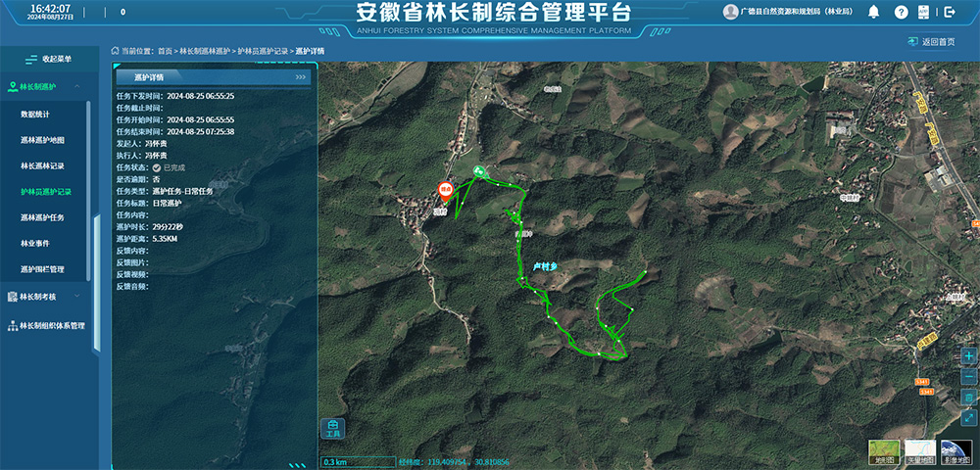Screen dimensions: 980x470
Task: Click the orange start marker on map
Action: coord(445,189)
